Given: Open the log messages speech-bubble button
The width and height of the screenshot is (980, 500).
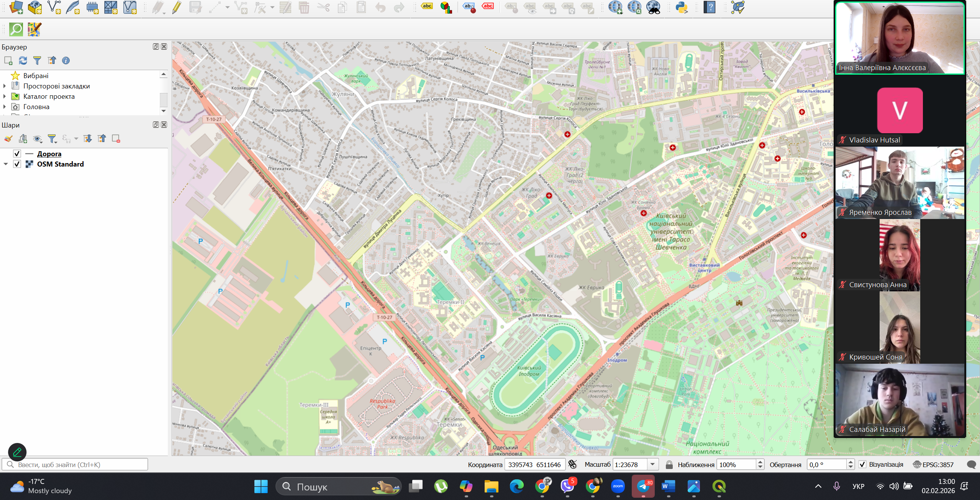Looking at the screenshot, I should click(x=971, y=464).
